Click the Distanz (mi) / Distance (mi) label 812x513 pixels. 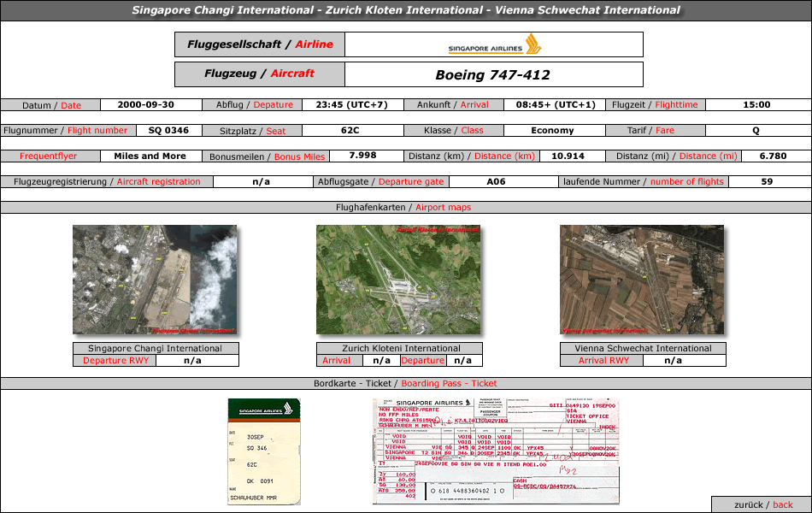click(676, 156)
